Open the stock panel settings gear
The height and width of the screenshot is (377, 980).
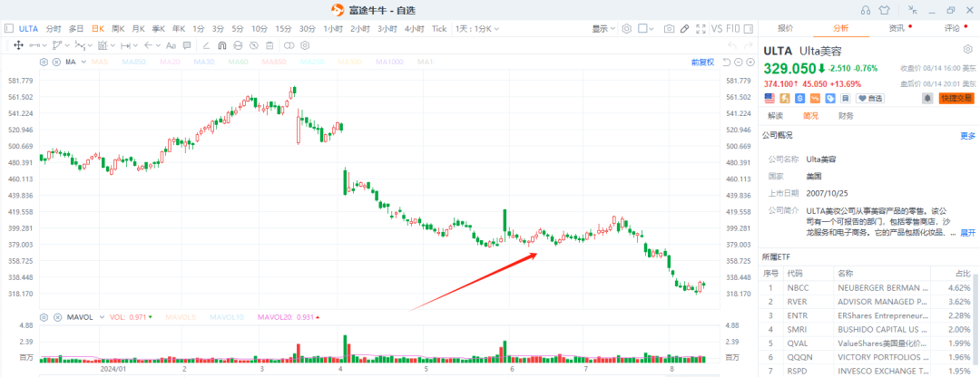click(x=967, y=49)
